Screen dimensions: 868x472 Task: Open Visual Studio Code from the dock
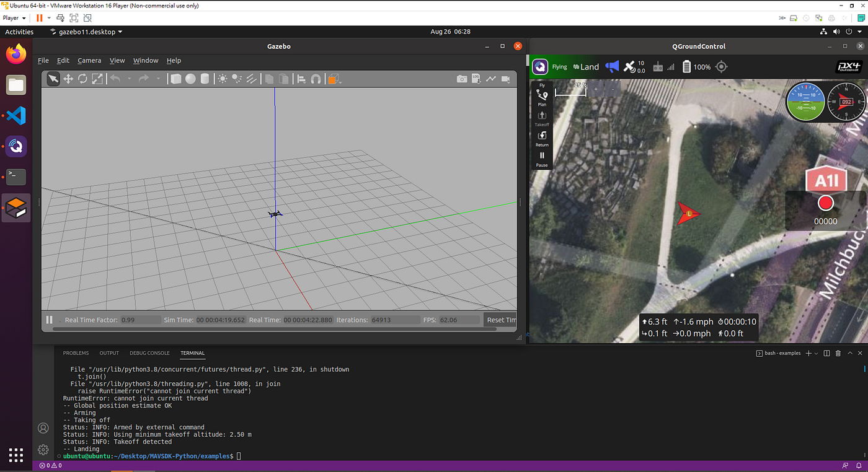pos(16,115)
